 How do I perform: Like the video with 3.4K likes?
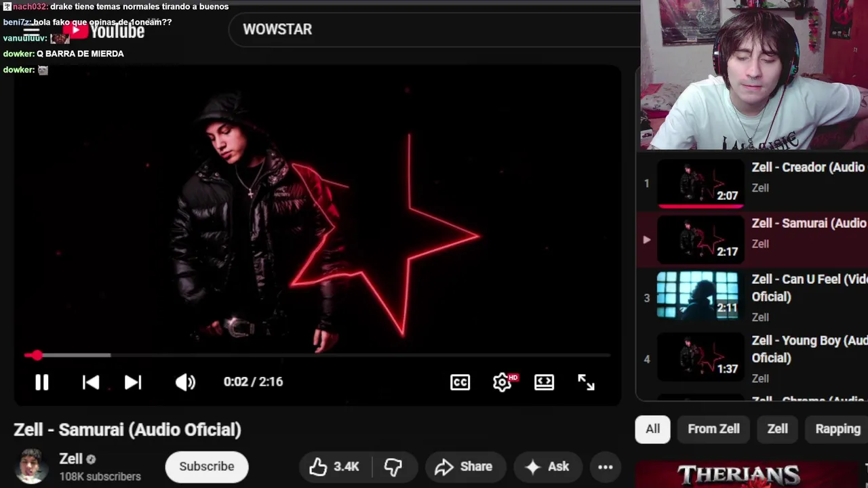335,466
